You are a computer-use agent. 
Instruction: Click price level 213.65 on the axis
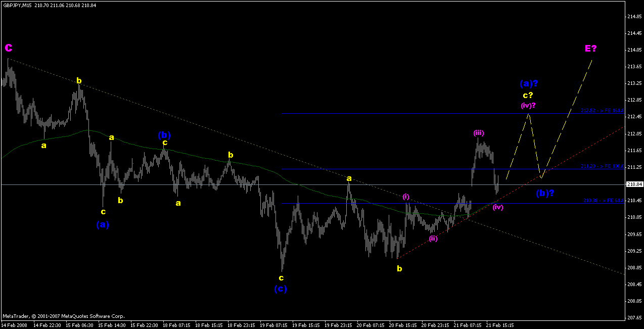[635, 67]
